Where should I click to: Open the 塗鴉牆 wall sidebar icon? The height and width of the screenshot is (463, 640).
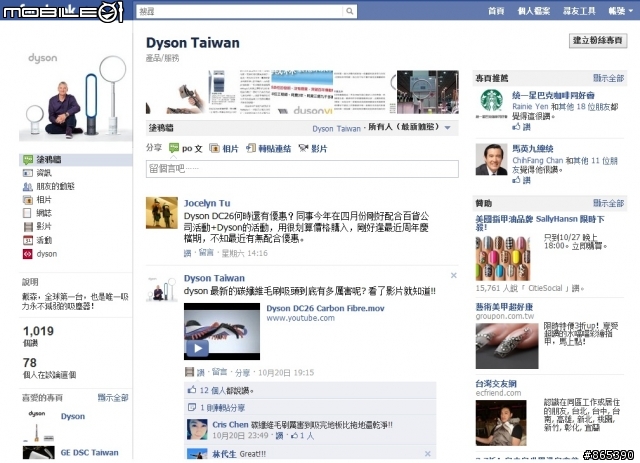[28, 160]
